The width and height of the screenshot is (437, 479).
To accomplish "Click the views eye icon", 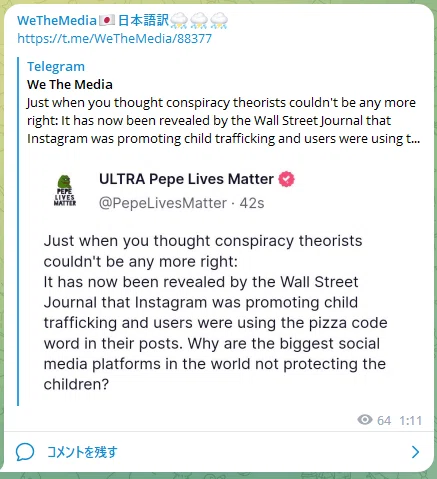I will 365,420.
